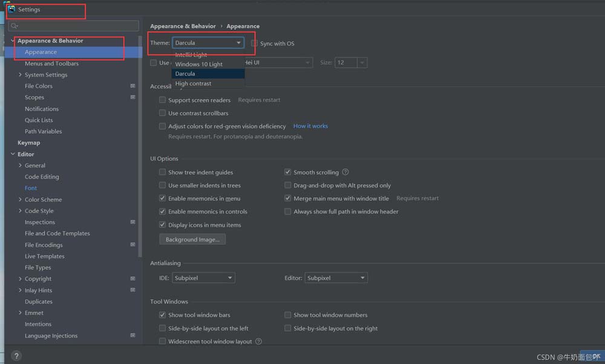Screen dimensions: 605x364
Task: Select High contrast theme option
Action: pos(193,83)
